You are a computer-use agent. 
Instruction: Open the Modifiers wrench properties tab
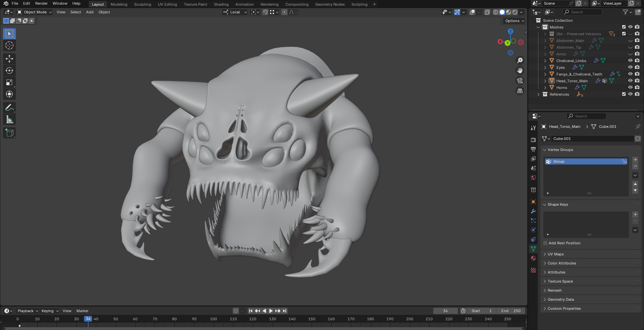pyautogui.click(x=533, y=211)
